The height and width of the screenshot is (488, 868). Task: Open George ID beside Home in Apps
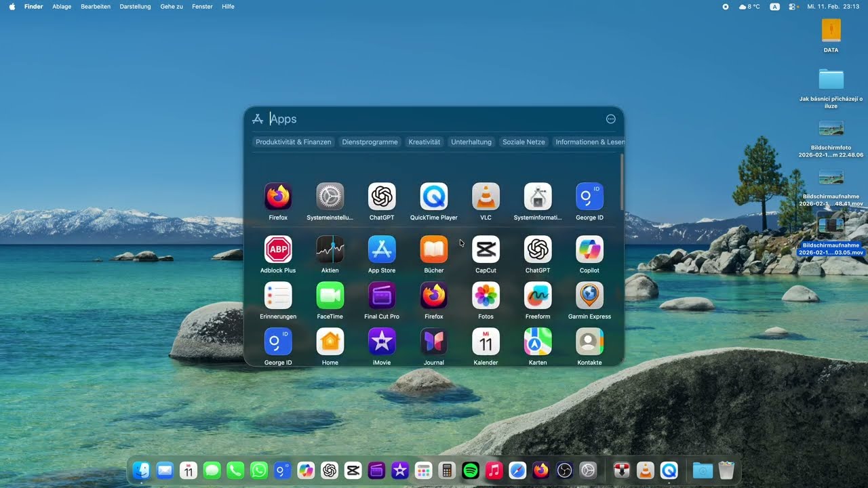[x=278, y=342]
